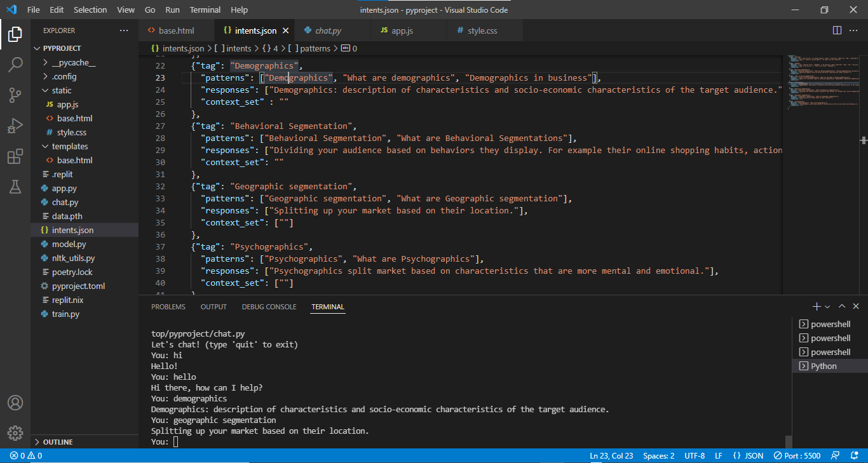
Task: Open the Search view in activity bar
Action: [15, 64]
